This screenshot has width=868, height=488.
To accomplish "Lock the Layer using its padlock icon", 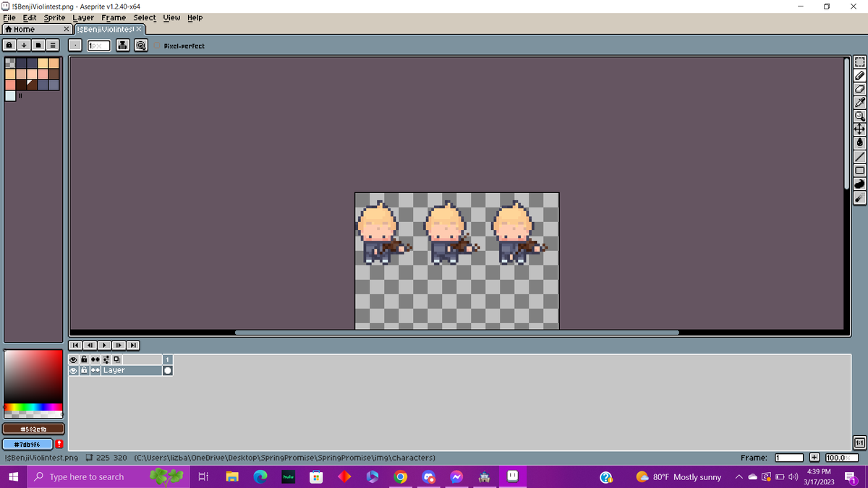I will 84,370.
